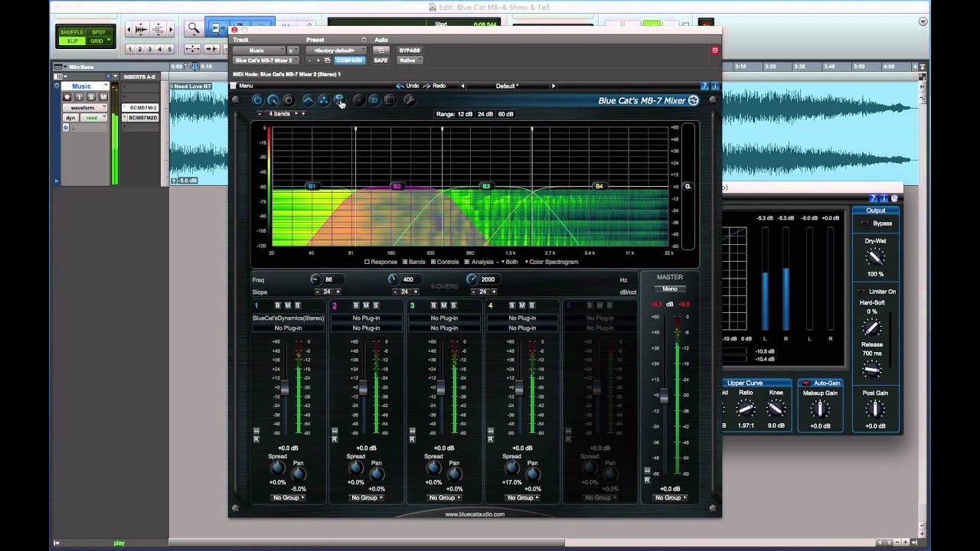Click band 1 link icon above R button
The height and width of the screenshot is (551, 980).
tap(256, 431)
